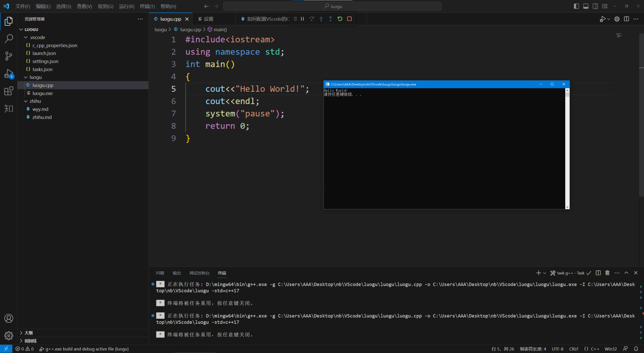Close the luogu.cpp editor tab
Image resolution: width=644 pixels, height=353 pixels.
point(187,19)
